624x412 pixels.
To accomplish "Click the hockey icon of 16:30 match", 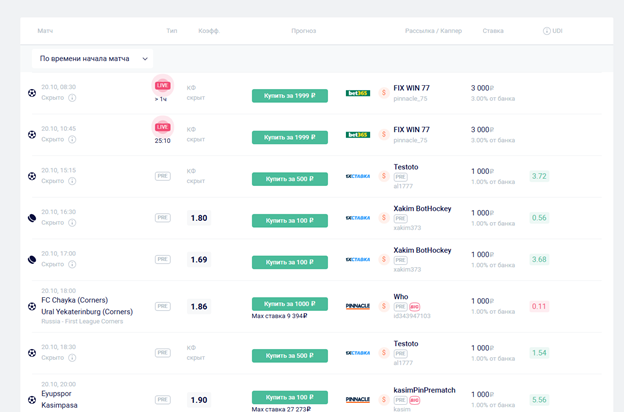I will [32, 217].
